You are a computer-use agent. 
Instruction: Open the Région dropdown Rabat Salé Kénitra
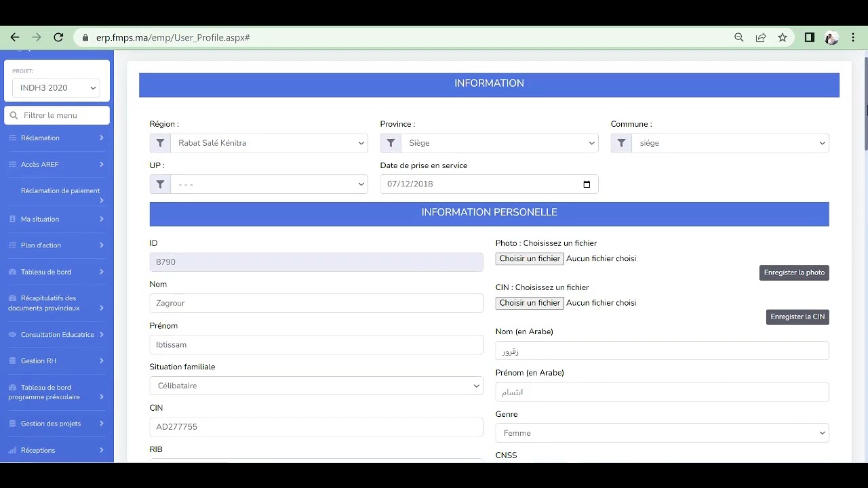coord(269,143)
